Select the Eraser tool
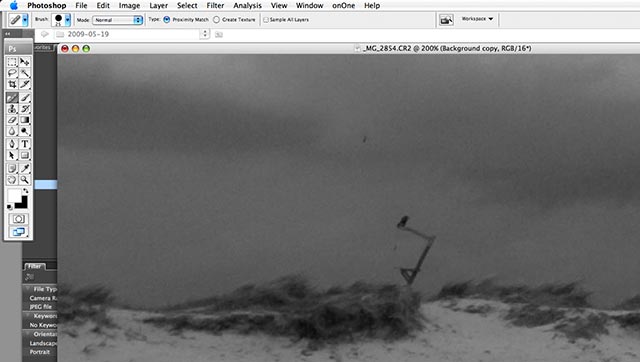Viewport: 640px width, 362px height. 12,120
